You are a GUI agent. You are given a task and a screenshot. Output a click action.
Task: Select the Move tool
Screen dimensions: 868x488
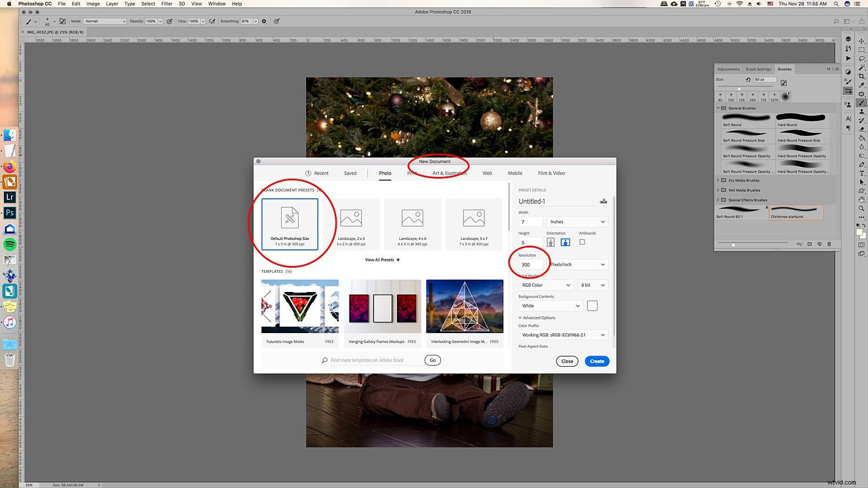click(x=862, y=40)
